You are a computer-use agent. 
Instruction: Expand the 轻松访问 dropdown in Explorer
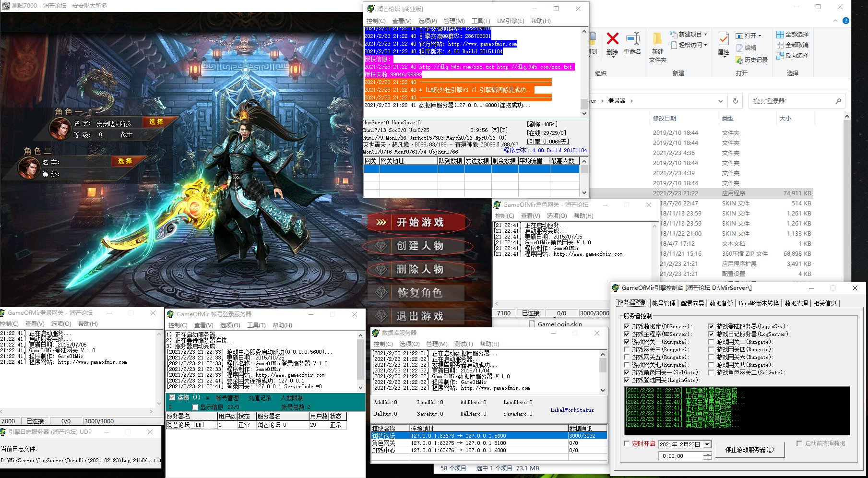[x=705, y=45]
